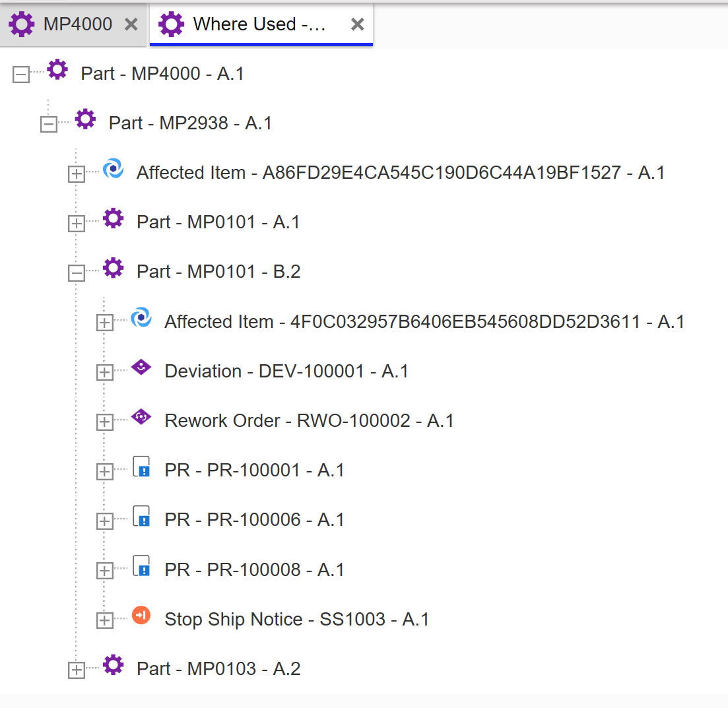Click the gear icon beside Part MP2938

85,119
